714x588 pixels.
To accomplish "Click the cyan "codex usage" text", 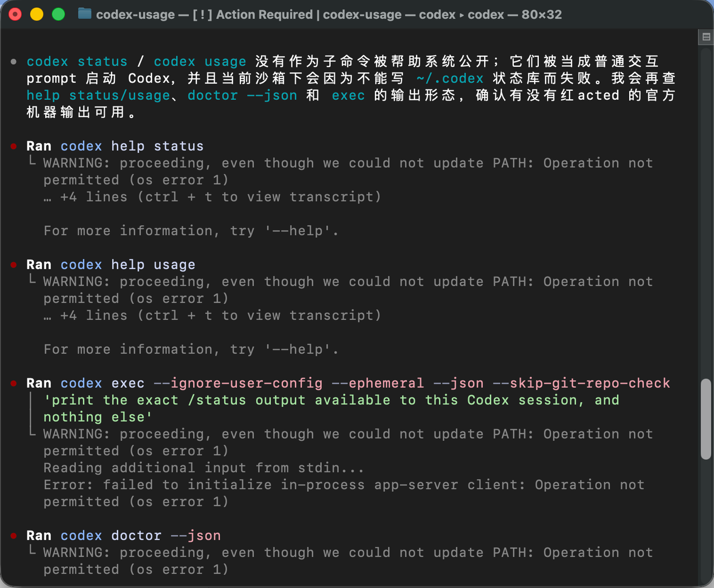I will pyautogui.click(x=200, y=61).
